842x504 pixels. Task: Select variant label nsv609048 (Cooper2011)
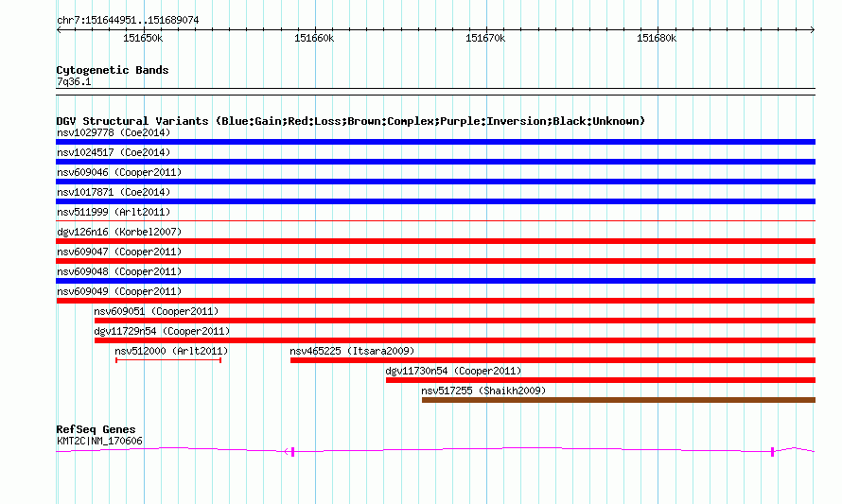point(119,271)
